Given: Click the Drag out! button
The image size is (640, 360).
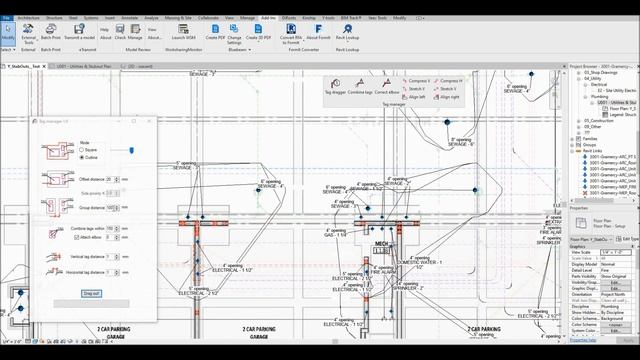Looking at the screenshot, I should (91, 293).
